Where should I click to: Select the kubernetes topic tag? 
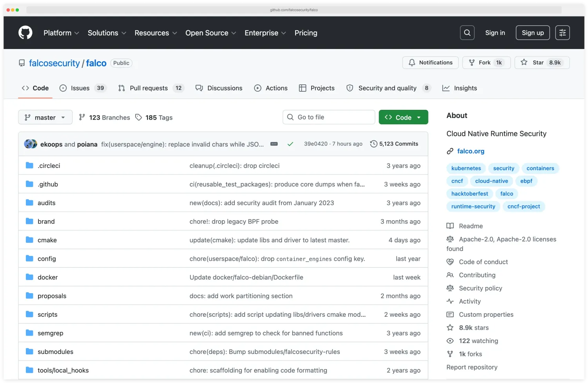(x=466, y=168)
